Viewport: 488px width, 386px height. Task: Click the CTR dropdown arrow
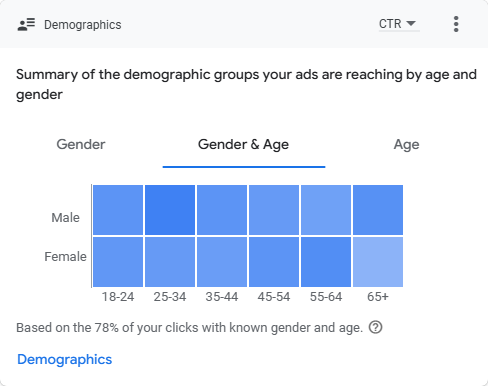coord(411,23)
